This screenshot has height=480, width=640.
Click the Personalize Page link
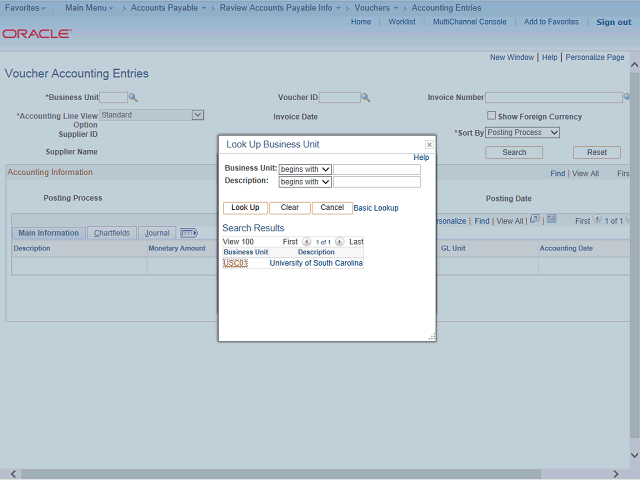click(595, 58)
